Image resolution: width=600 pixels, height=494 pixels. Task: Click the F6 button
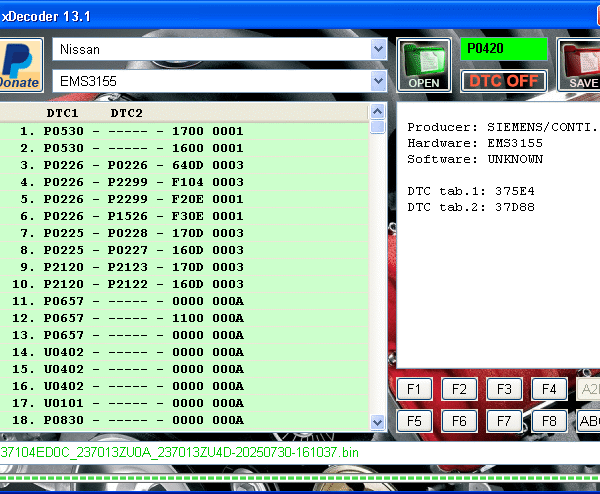point(459,421)
